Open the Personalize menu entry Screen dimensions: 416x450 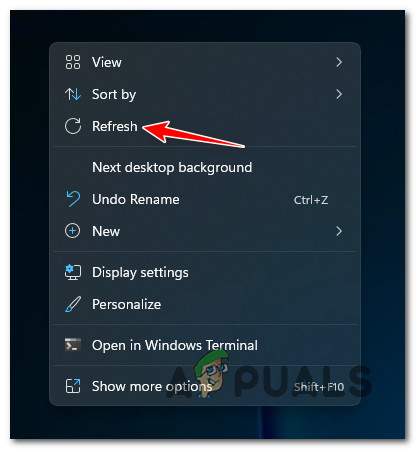coord(127,304)
